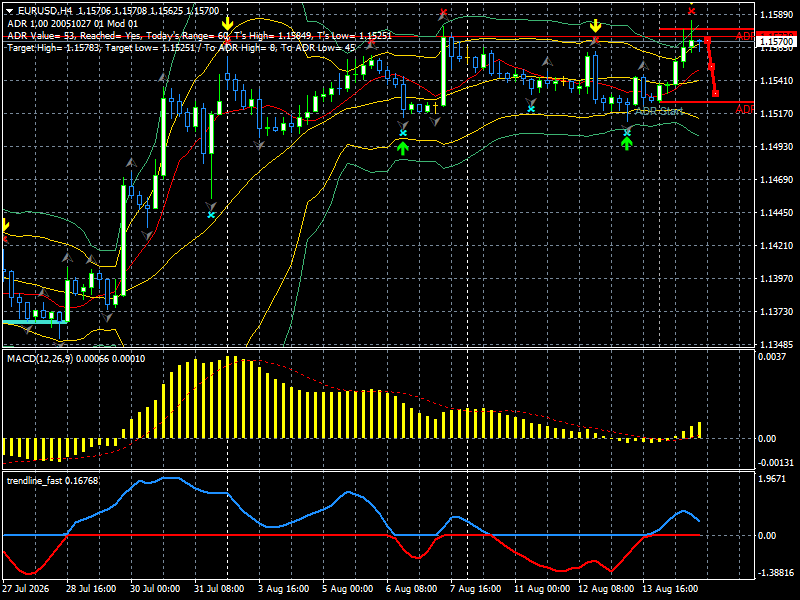
Task: Click the 'ADR 1,00 20051027 01 Mod 01' label
Action: coord(72,23)
